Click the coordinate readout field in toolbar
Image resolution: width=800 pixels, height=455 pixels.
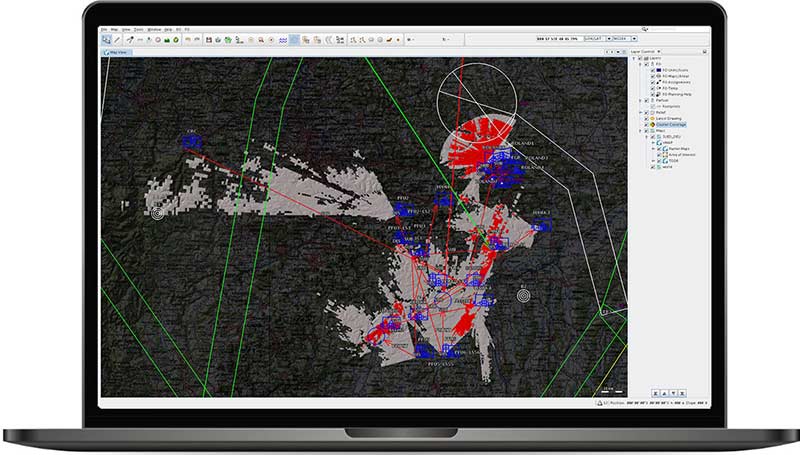coord(559,40)
